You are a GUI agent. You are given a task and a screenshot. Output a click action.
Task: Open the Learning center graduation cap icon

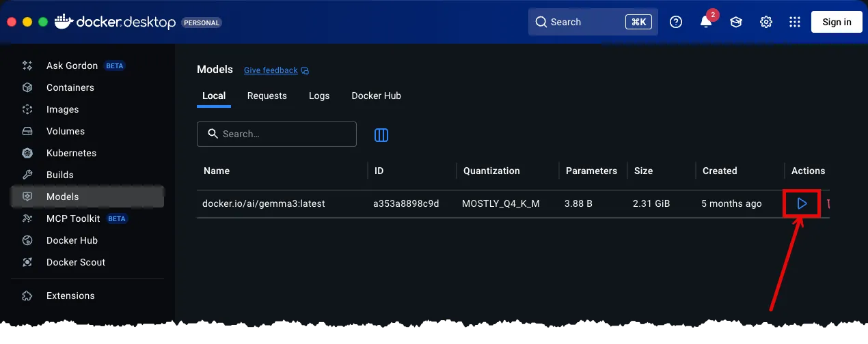736,22
